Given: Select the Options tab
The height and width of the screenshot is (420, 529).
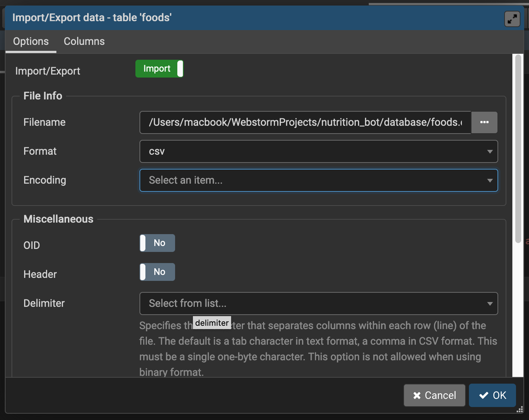Looking at the screenshot, I should click(31, 42).
